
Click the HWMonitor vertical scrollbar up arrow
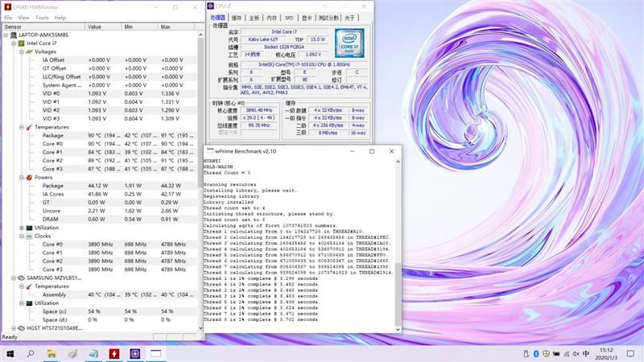(x=200, y=35)
